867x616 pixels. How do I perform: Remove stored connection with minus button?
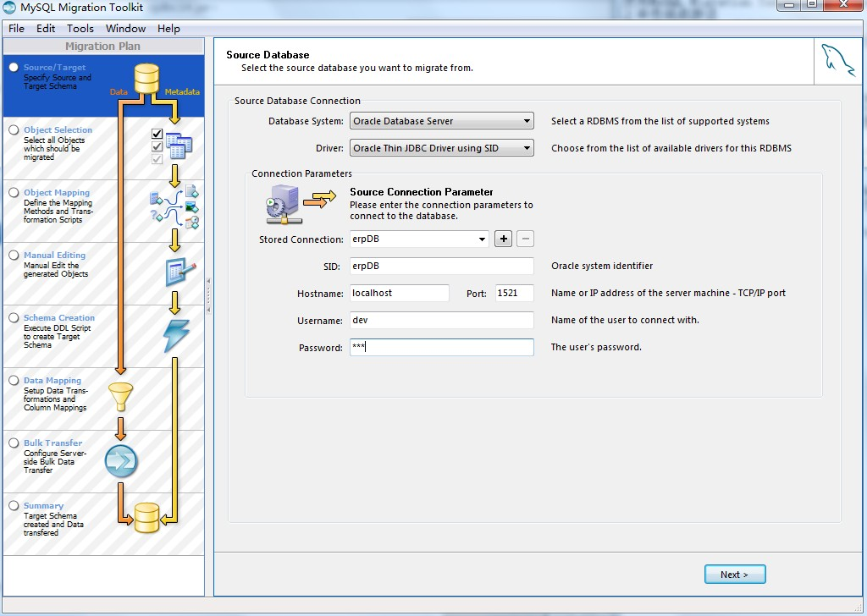525,239
